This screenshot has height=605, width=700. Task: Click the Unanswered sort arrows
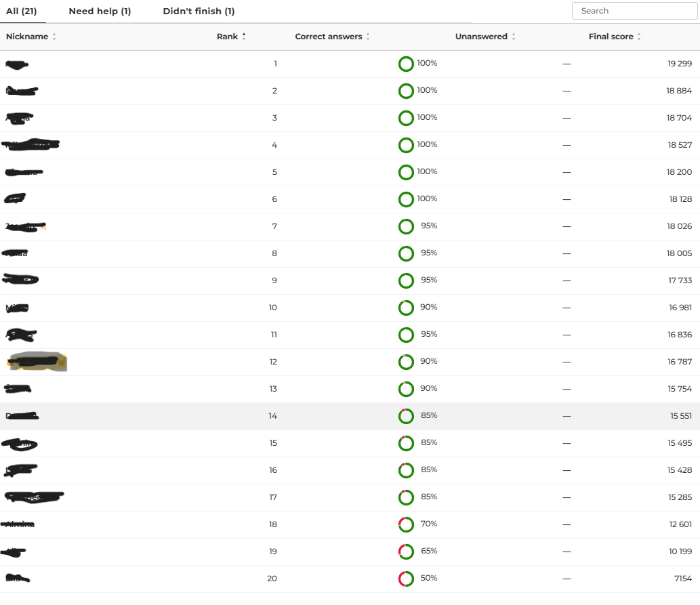(x=514, y=37)
